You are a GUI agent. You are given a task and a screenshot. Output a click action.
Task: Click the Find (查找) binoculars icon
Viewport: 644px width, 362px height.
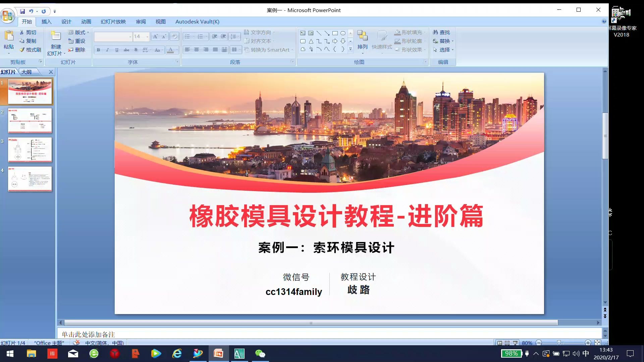pos(435,32)
